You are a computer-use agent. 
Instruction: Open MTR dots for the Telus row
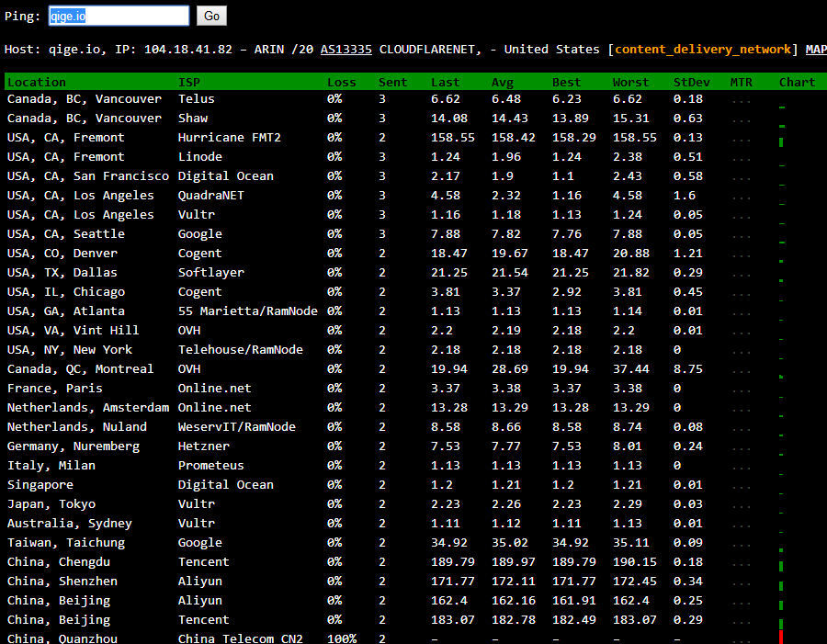point(741,101)
